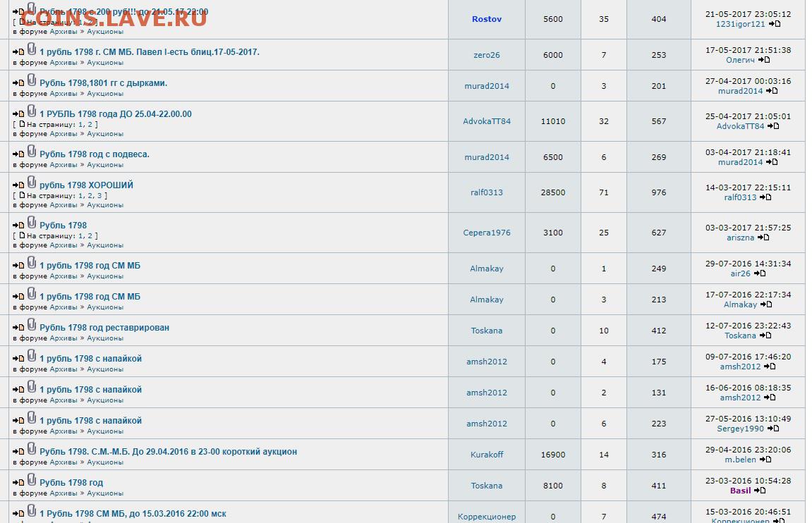Viewport: 812px width, 523px height.
Task: Jump to last post icon by Basil
Action: click(x=760, y=491)
